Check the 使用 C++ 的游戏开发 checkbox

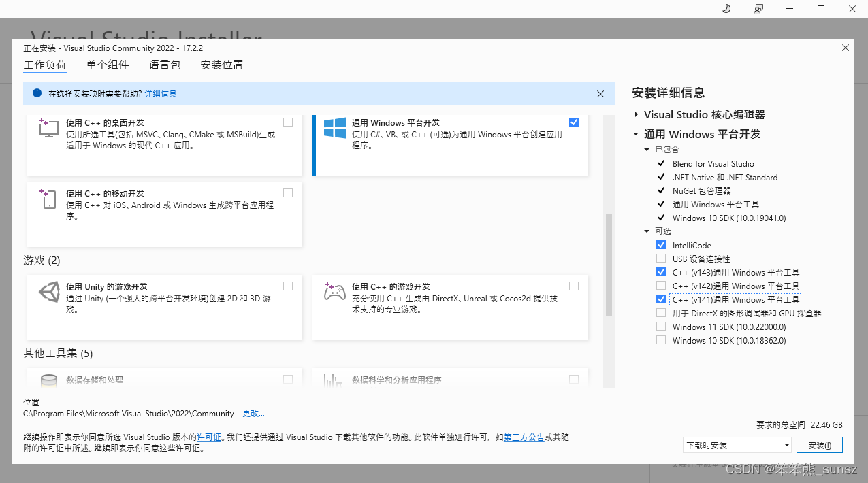574,286
